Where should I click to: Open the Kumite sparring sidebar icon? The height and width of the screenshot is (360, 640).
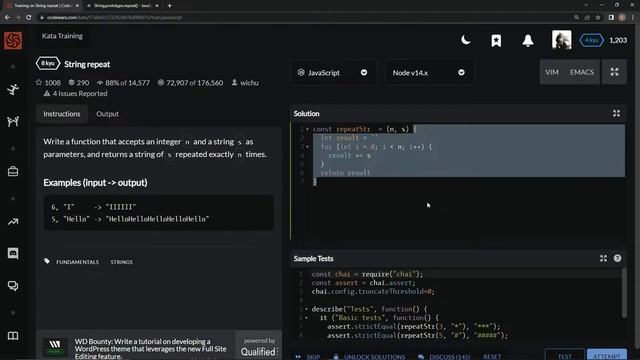point(13,121)
